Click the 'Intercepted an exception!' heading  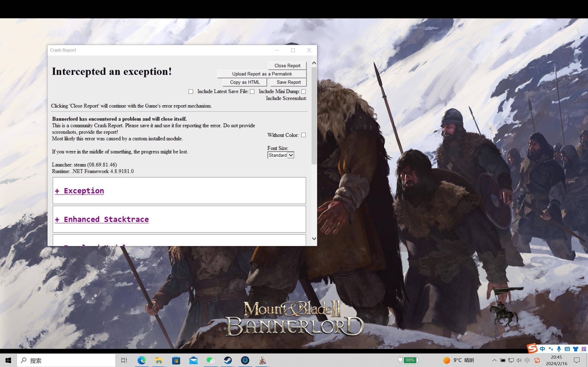point(112,72)
